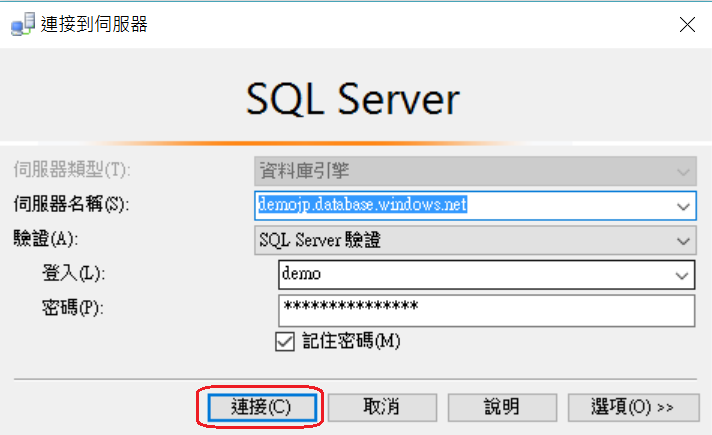Open the 說明 help button
Screen dimensions: 712x435
502,407
